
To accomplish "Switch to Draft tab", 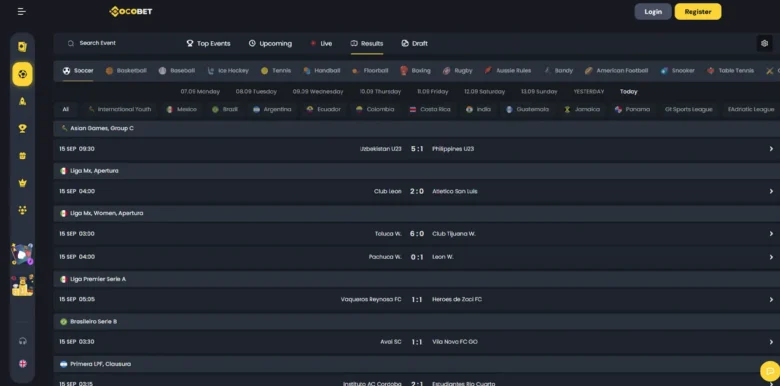I will tap(414, 43).
